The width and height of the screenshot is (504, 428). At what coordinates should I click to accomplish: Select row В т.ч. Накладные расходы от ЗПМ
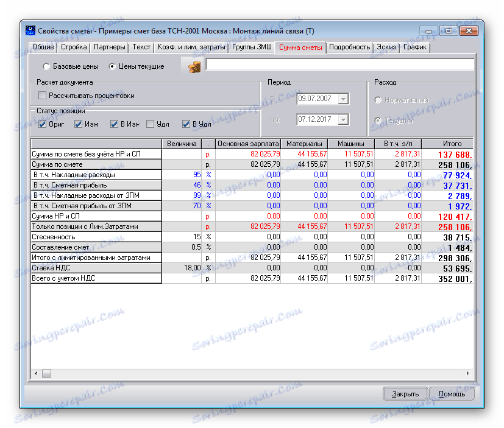96,195
